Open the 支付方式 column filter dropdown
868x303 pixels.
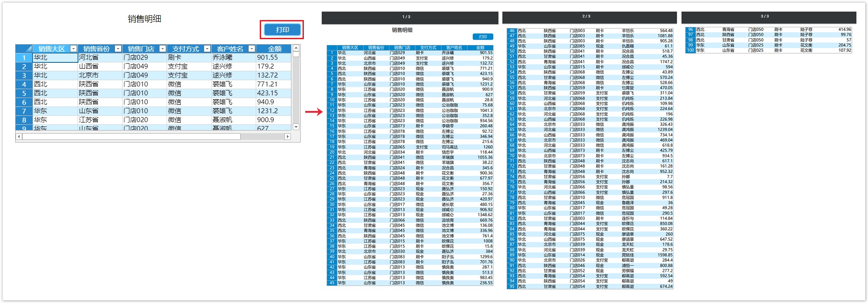click(207, 49)
